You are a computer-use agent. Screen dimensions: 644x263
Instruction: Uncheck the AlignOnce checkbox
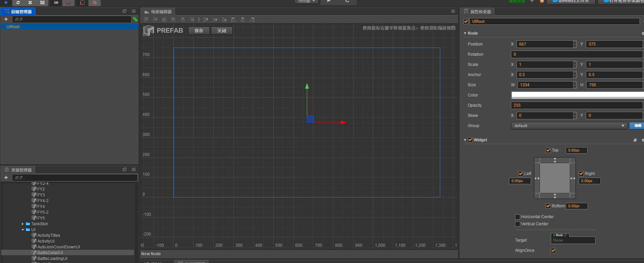(553, 250)
